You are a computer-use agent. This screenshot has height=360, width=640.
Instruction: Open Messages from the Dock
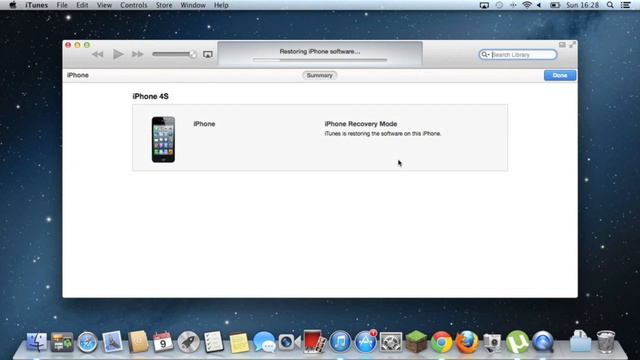coord(264,342)
